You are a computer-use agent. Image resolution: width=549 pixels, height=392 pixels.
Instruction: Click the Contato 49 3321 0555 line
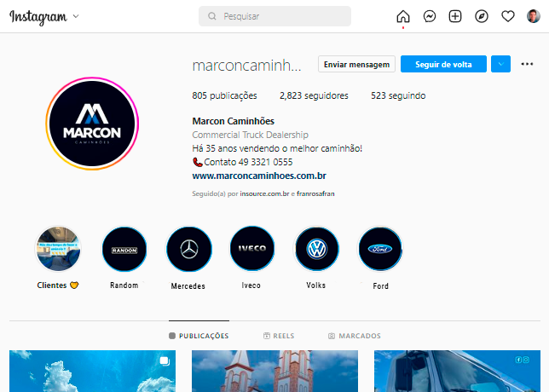242,162
